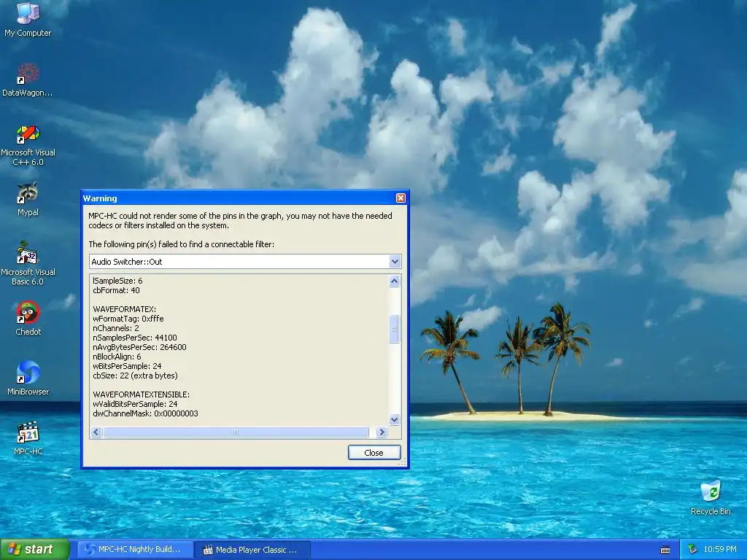Select the MiniBrowser desktop icon
The width and height of the screenshot is (747, 560).
pyautogui.click(x=28, y=378)
